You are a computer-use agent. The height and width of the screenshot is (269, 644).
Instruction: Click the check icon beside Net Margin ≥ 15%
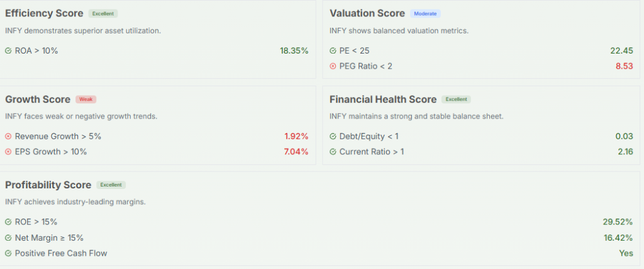(x=8, y=238)
